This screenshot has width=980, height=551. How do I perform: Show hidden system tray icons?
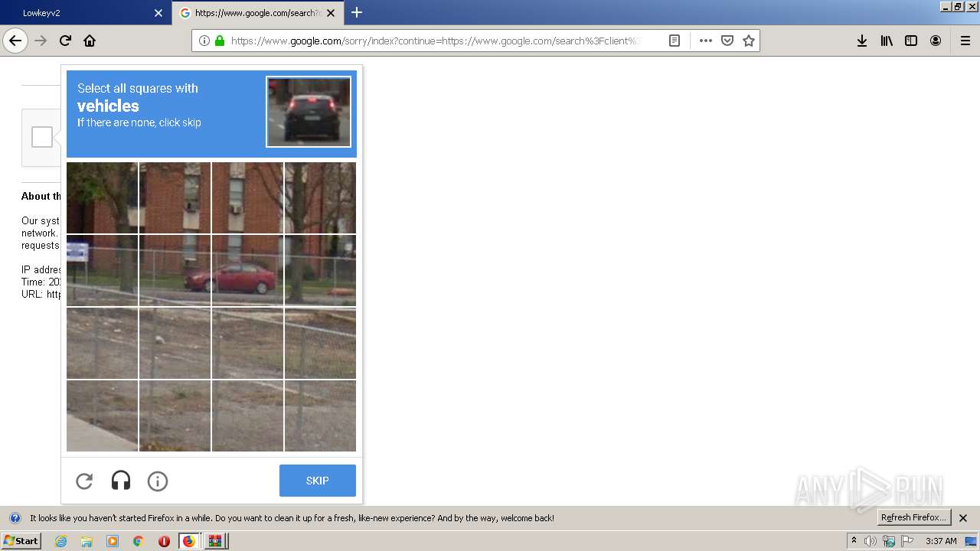tap(854, 541)
